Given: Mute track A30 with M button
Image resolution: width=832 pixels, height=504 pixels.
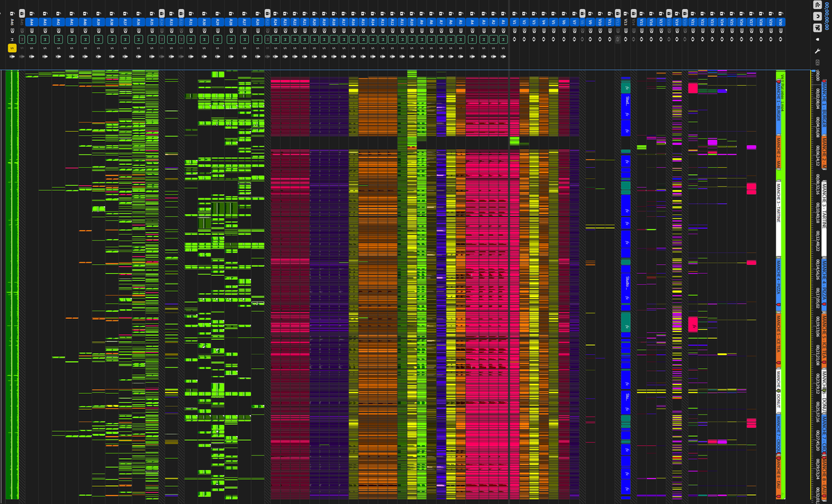Looking at the screenshot, I should click(204, 40).
